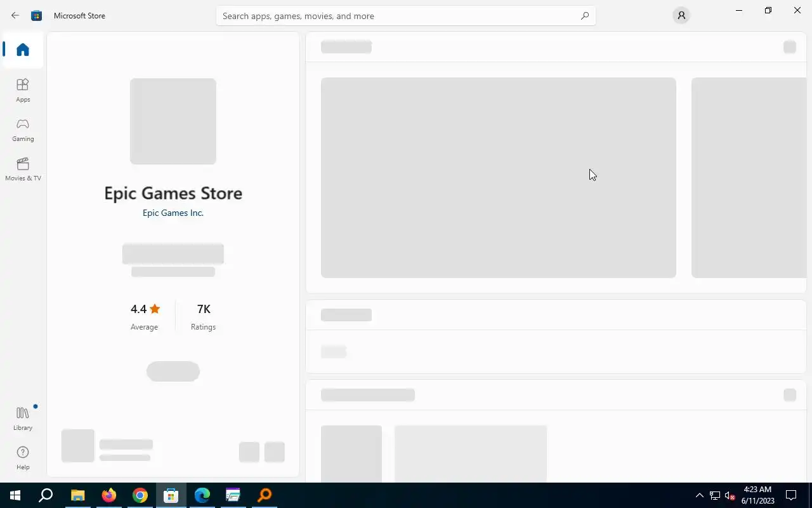Restore down the Microsoft Store window

coord(768,10)
